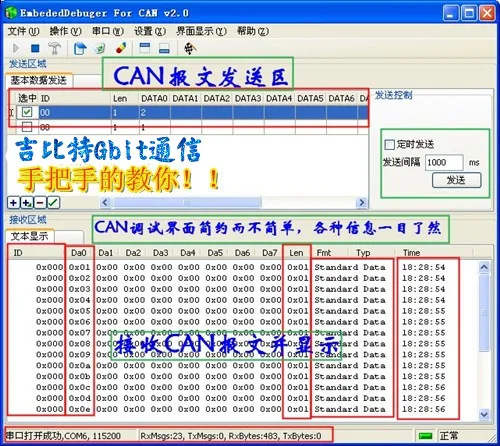500x446 pixels.
Task: Click the receive list scroll down arrow
Action: [484, 414]
